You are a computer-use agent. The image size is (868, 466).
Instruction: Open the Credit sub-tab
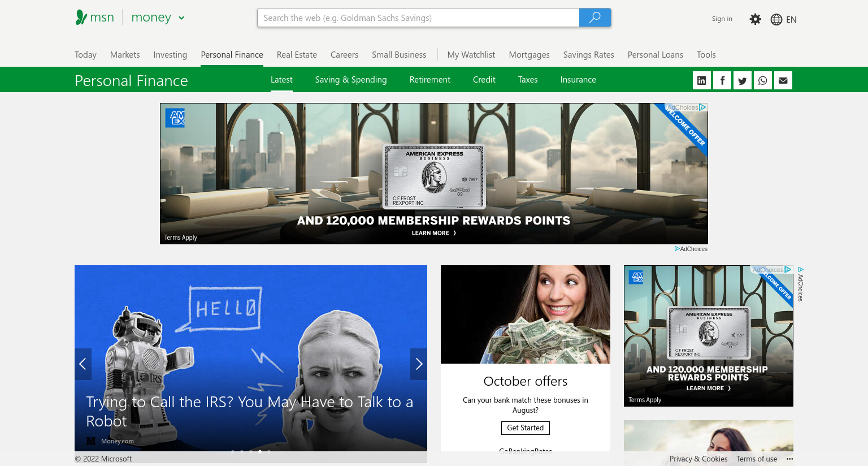(484, 80)
